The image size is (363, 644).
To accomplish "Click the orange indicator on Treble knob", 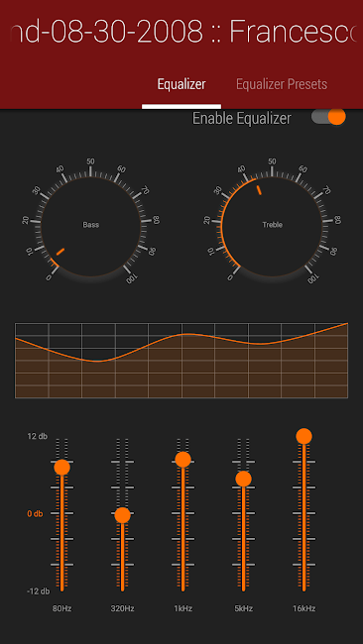I will click(x=259, y=190).
